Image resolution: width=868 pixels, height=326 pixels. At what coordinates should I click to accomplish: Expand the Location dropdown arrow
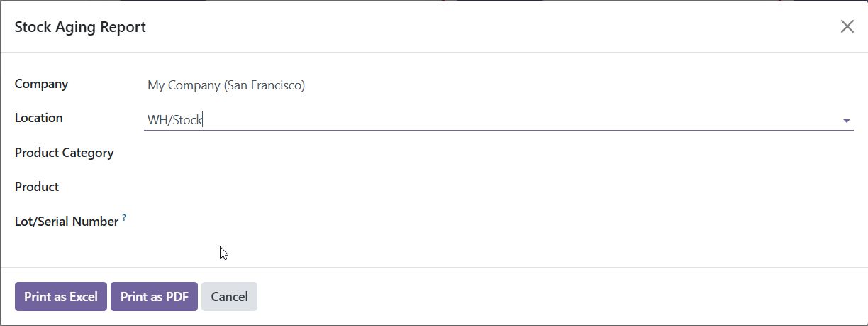pos(846,121)
